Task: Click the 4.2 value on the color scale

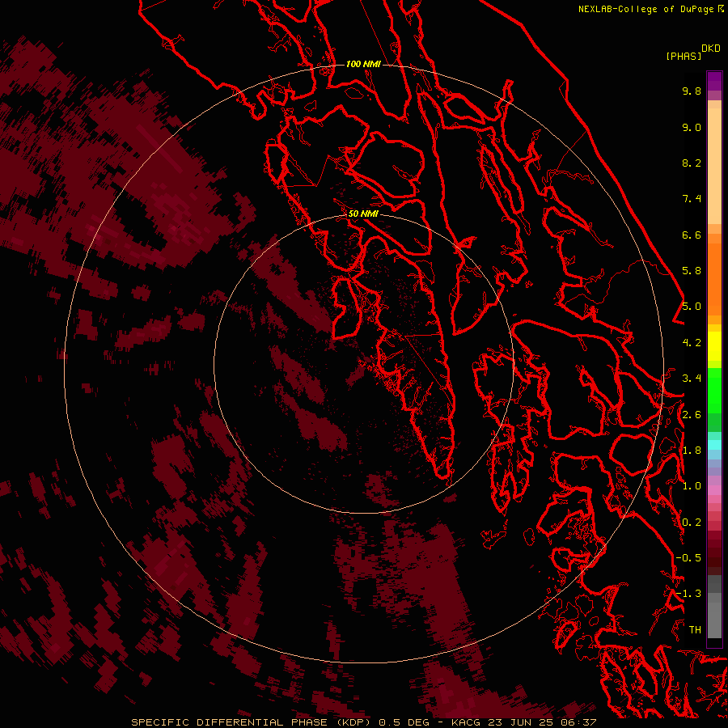Action: coord(692,343)
